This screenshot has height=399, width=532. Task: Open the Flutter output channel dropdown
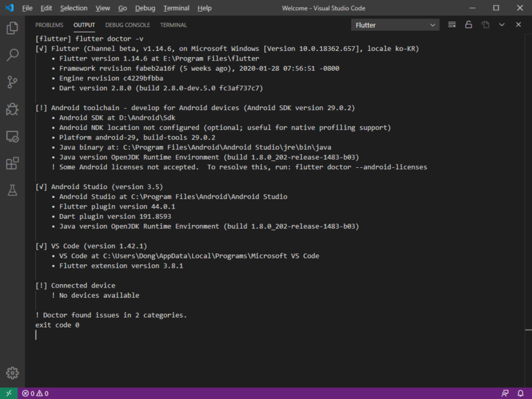(395, 25)
